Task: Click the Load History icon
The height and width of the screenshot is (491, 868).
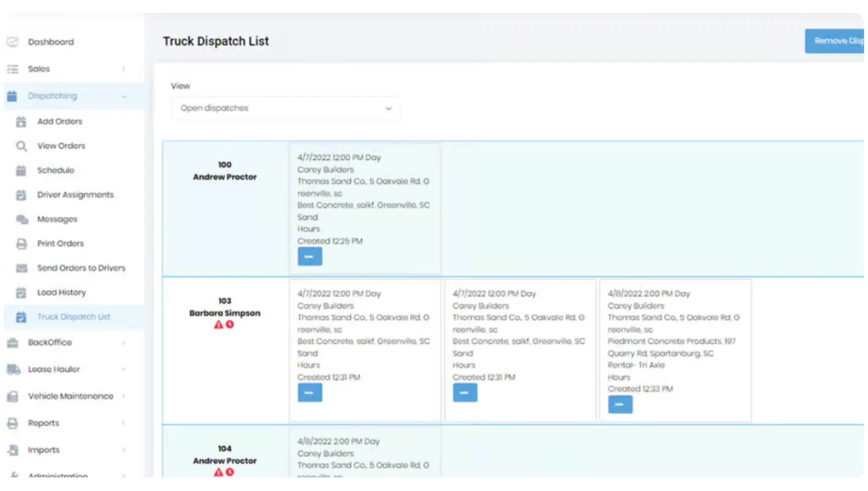Action: pos(21,292)
